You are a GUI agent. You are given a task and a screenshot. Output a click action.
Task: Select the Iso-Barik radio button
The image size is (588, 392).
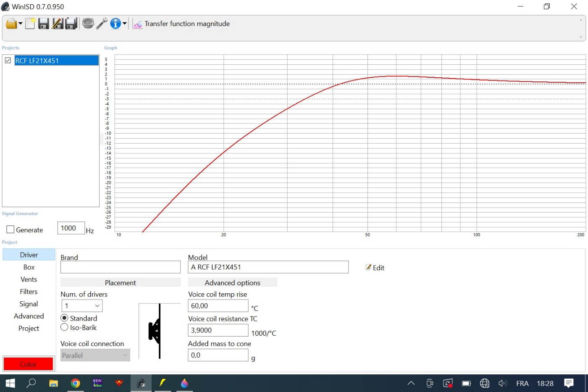point(65,327)
